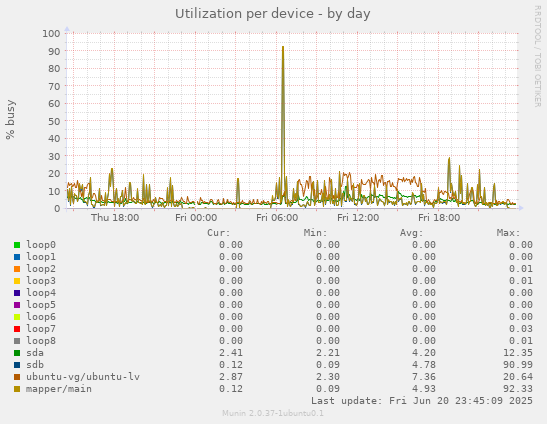Click the loop8 gray color swatch
Viewport: 547px width, 424px height.
[17, 341]
